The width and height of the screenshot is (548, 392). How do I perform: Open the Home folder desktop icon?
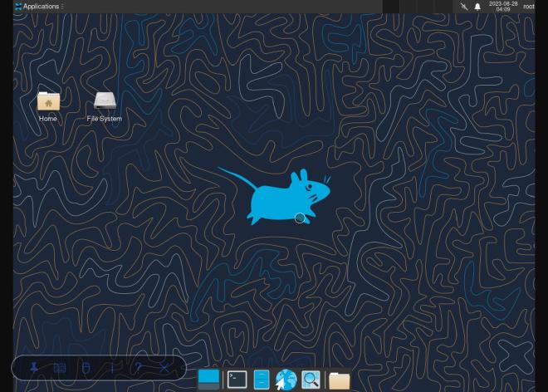(48, 106)
